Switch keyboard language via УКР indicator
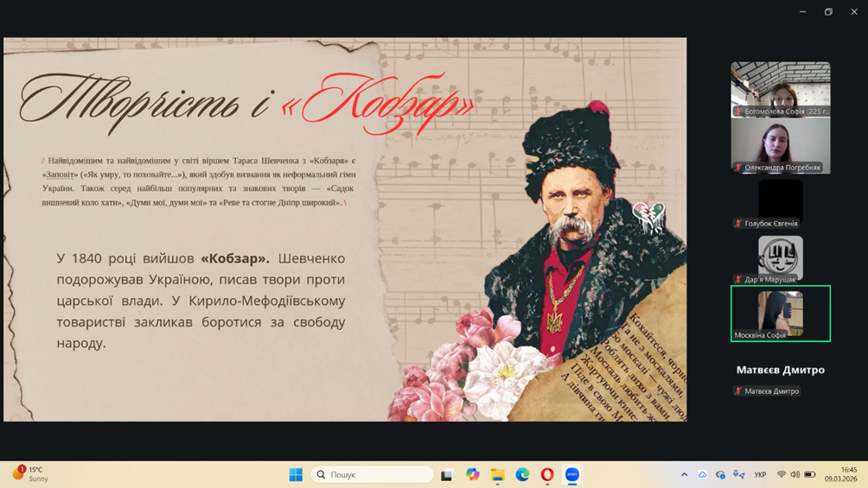 [760, 474]
